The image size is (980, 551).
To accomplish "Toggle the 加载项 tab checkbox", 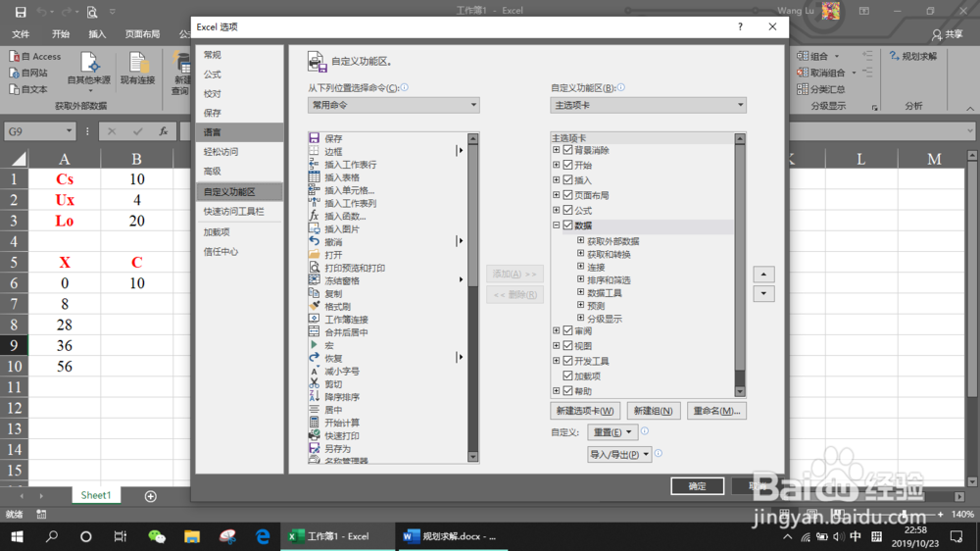I will [x=567, y=376].
